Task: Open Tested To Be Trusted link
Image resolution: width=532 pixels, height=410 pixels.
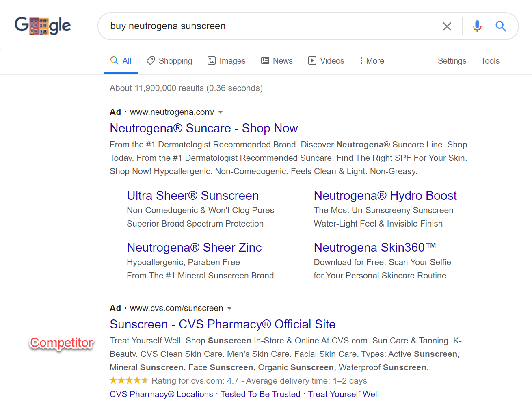Action: tap(260, 394)
